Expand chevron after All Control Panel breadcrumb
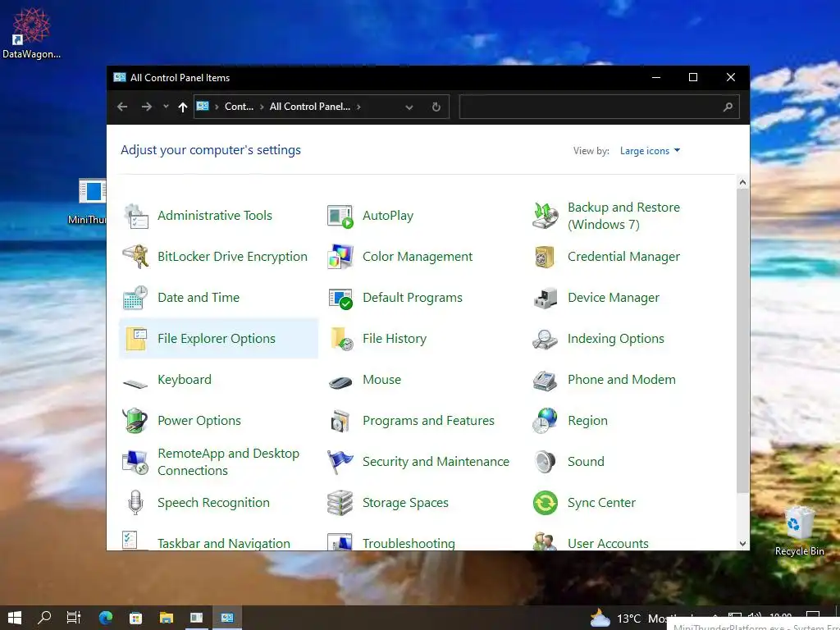Screen dimensions: 840x630 [358, 107]
